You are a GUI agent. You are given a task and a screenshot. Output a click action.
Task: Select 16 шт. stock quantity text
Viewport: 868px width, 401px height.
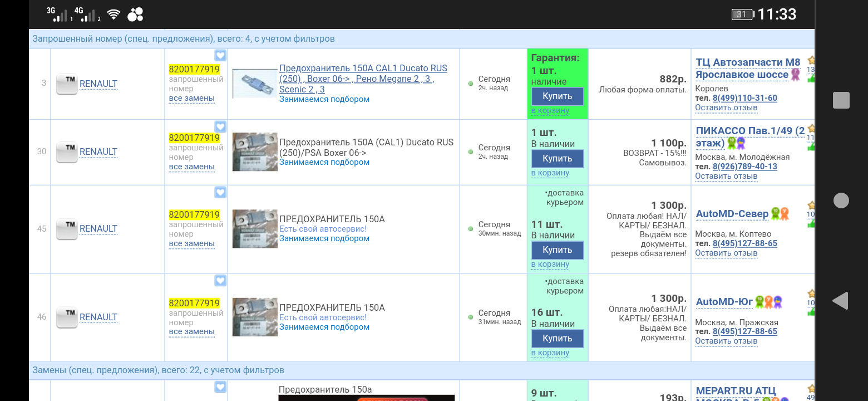[x=547, y=312]
